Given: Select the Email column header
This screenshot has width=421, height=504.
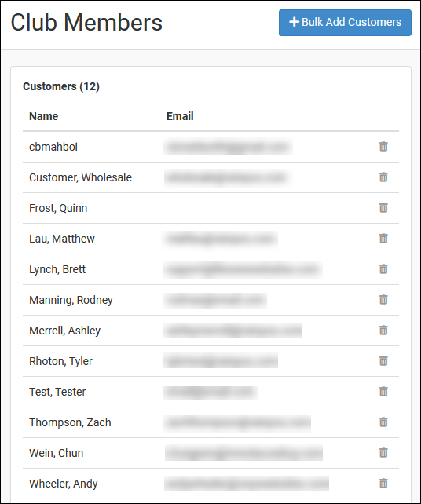Looking at the screenshot, I should click(180, 116).
